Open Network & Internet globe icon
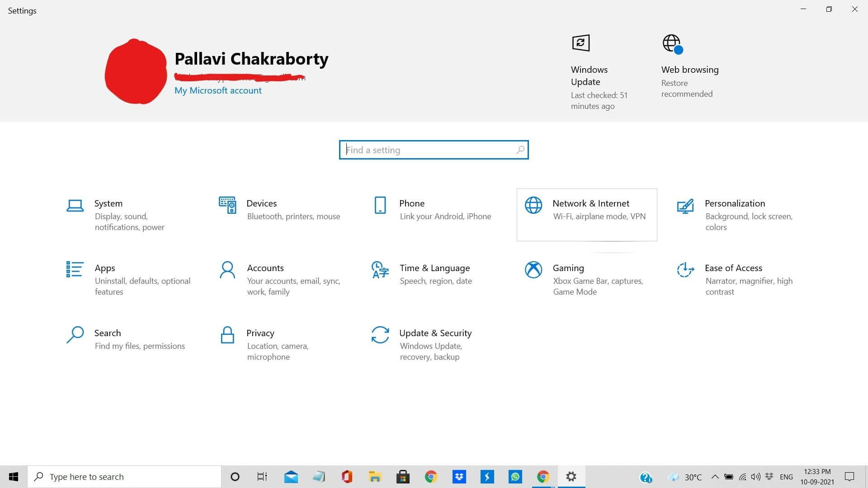This screenshot has width=868, height=488. (533, 205)
